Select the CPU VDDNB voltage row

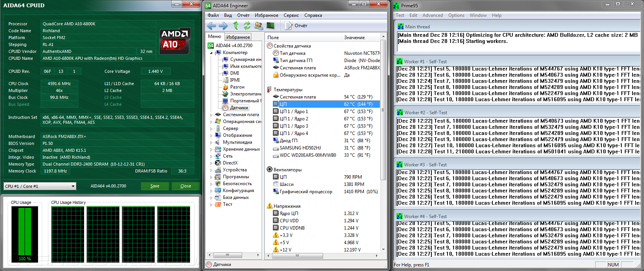click(326, 228)
